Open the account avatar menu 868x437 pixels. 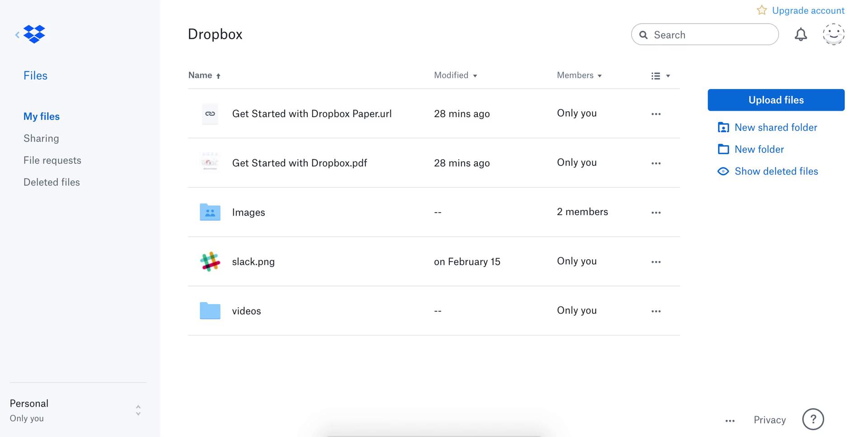point(833,34)
